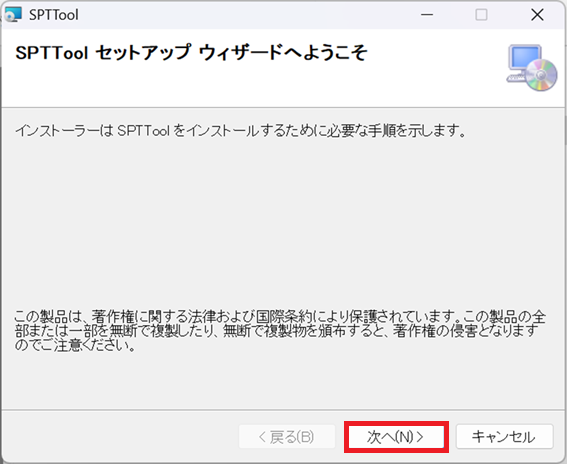The image size is (567, 464).
Task: Cancel setup with the キャンセル button
Action: 504,437
